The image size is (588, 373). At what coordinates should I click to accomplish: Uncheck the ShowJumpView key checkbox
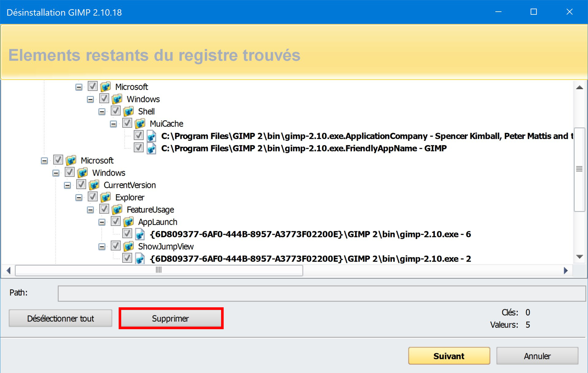(116, 246)
